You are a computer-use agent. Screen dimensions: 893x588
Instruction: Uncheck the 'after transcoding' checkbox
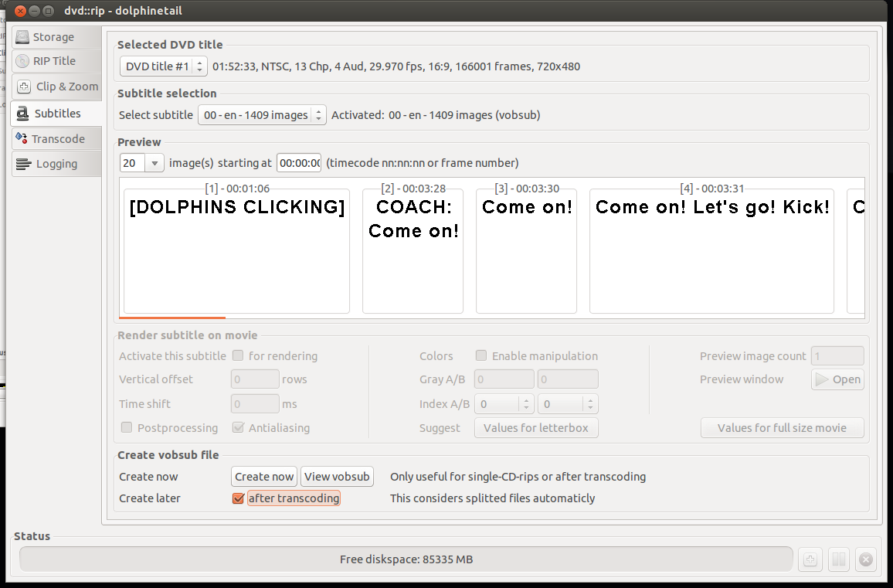click(x=238, y=498)
